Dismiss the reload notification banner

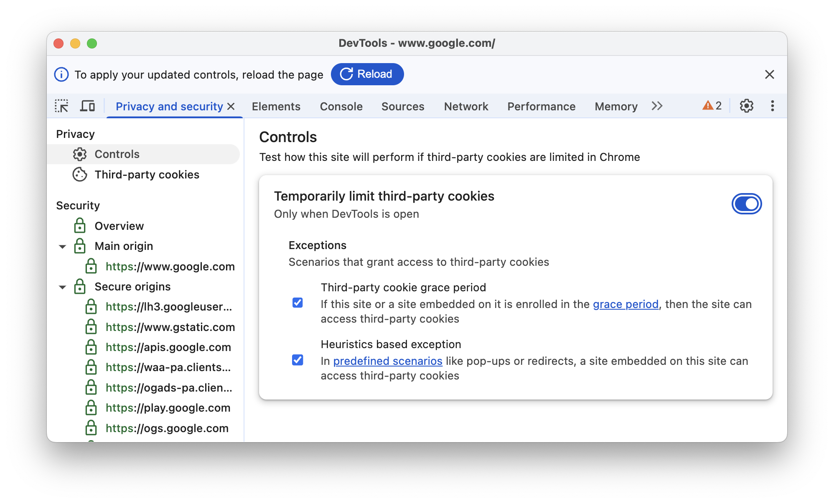(769, 74)
